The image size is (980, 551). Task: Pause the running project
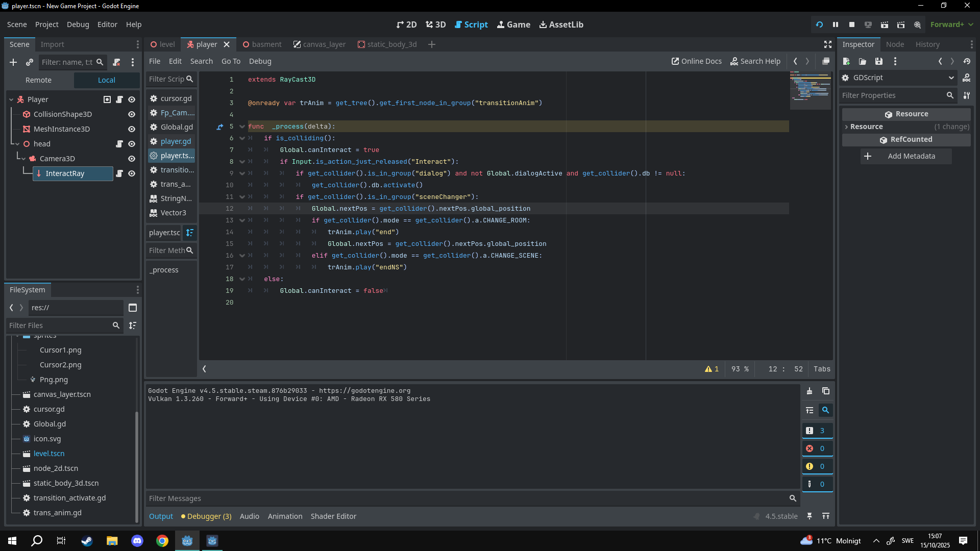coord(836,24)
